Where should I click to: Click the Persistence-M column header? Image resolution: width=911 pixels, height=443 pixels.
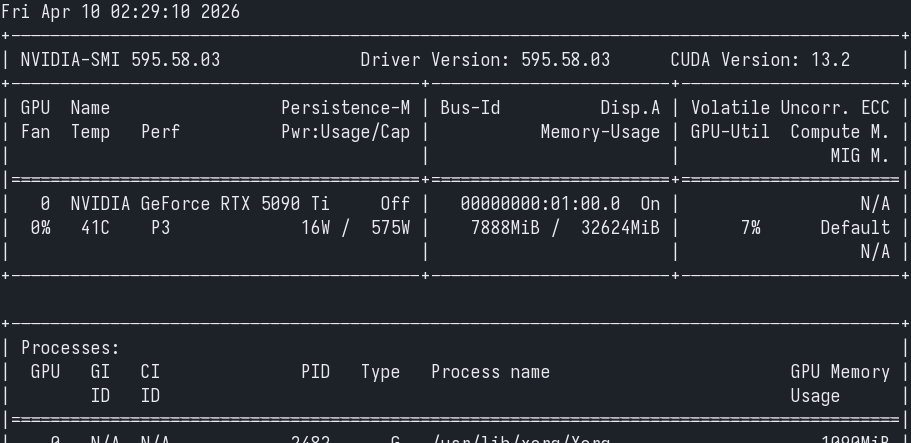coord(346,108)
